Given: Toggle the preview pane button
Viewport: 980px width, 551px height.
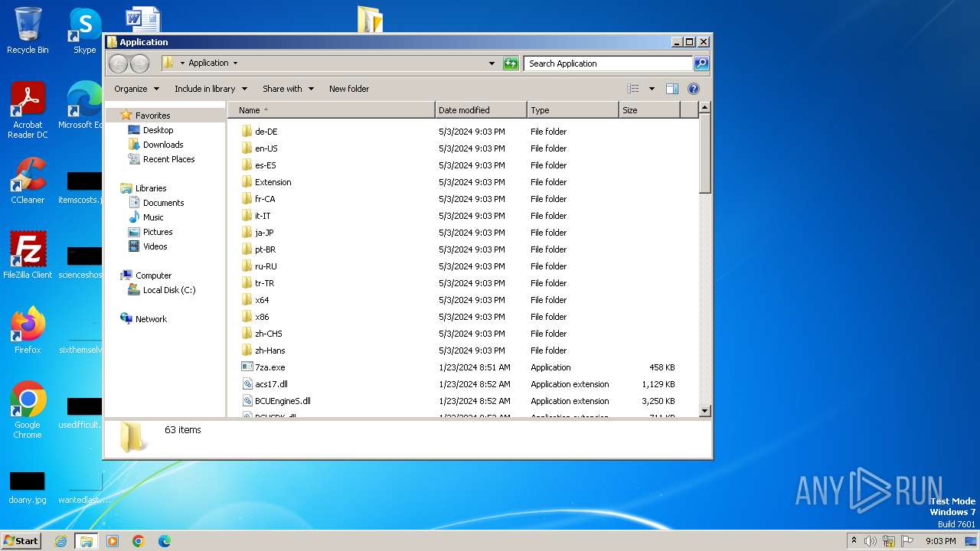Looking at the screenshot, I should (671, 89).
